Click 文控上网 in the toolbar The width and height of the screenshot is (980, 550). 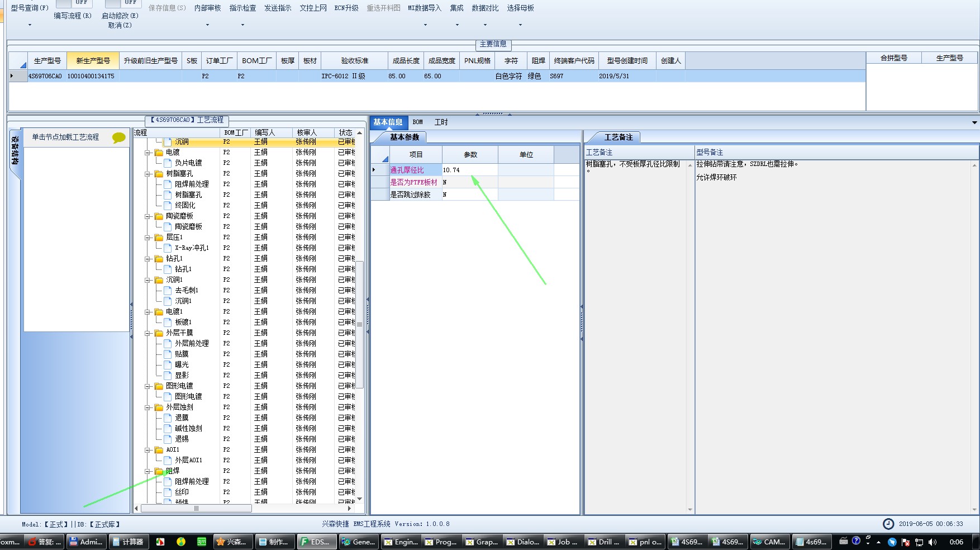(x=313, y=8)
